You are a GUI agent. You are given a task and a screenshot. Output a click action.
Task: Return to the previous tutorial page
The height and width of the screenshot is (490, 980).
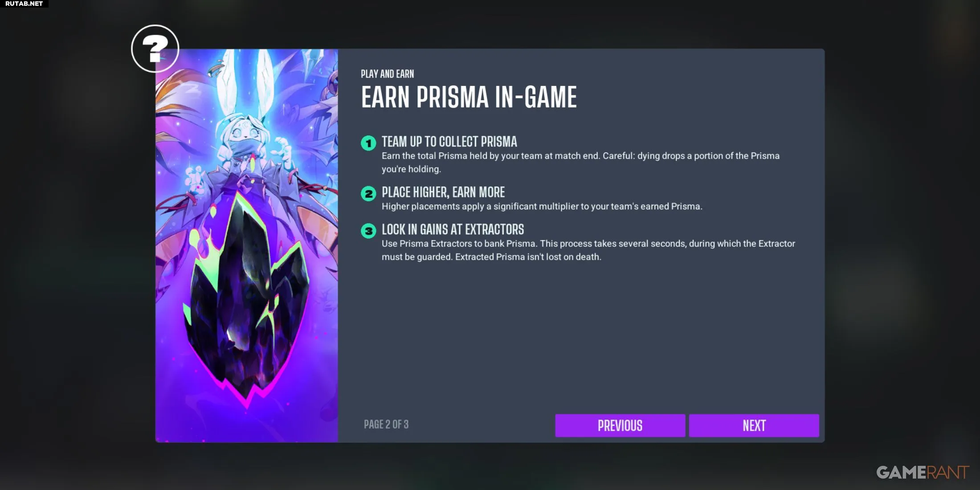[x=620, y=425]
